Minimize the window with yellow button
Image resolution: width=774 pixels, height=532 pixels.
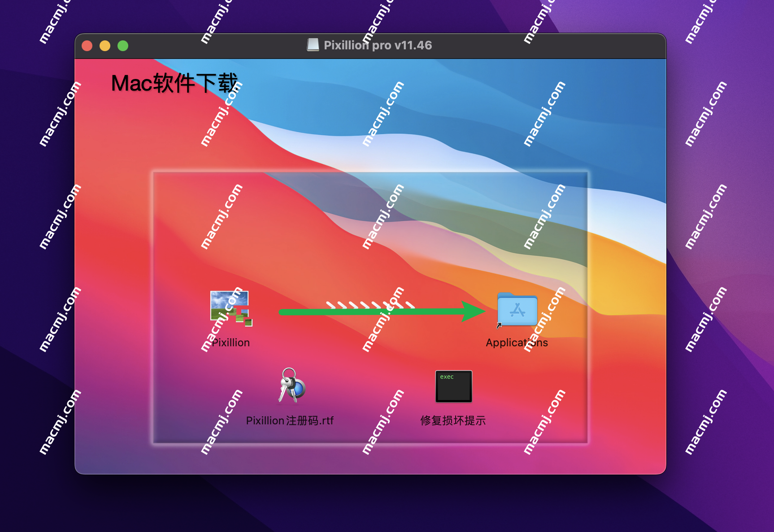point(105,46)
